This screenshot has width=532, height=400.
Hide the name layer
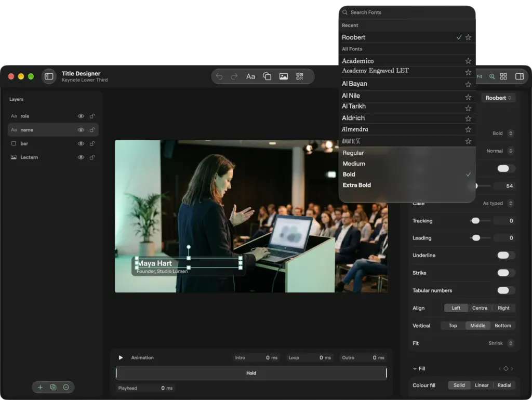(x=81, y=129)
